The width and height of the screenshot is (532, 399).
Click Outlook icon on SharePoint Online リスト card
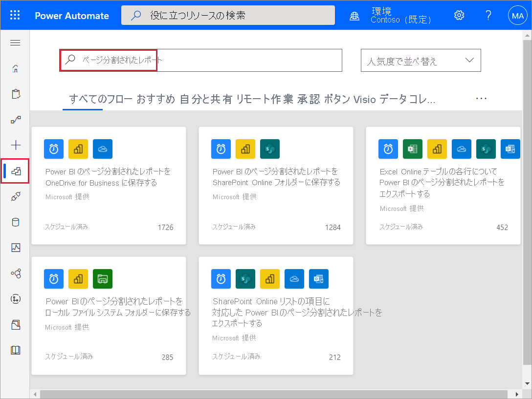coord(319,279)
